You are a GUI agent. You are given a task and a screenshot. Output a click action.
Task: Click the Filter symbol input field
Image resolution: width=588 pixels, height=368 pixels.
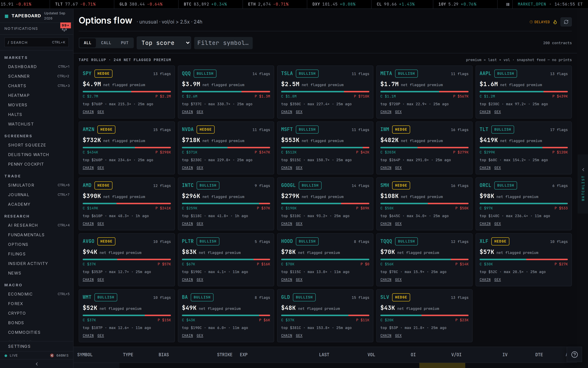tap(223, 43)
